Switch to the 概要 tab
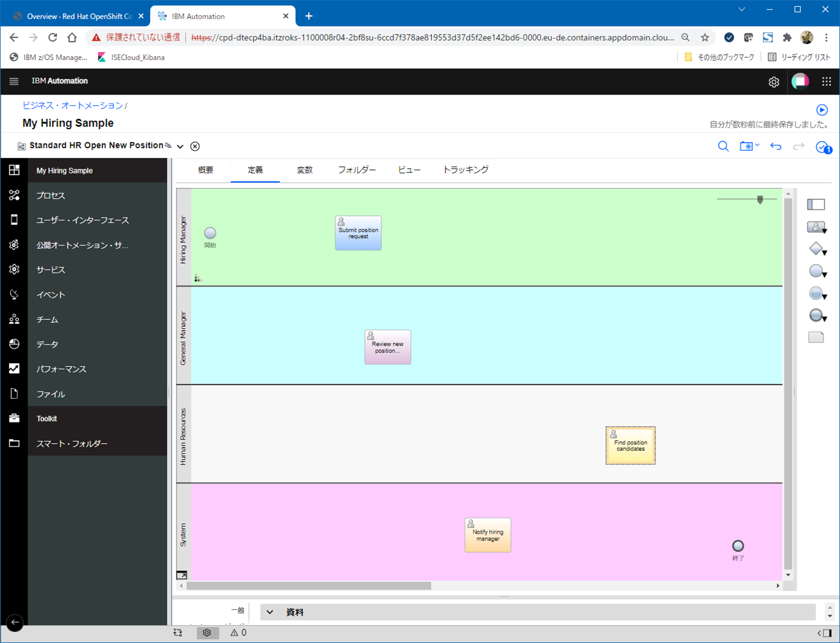This screenshot has height=643, width=840. pyautogui.click(x=206, y=170)
